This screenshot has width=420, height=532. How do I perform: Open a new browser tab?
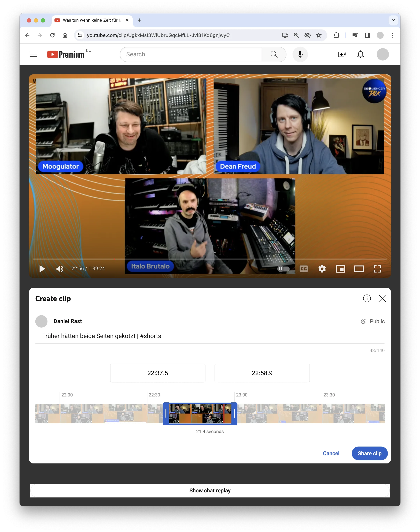point(140,20)
